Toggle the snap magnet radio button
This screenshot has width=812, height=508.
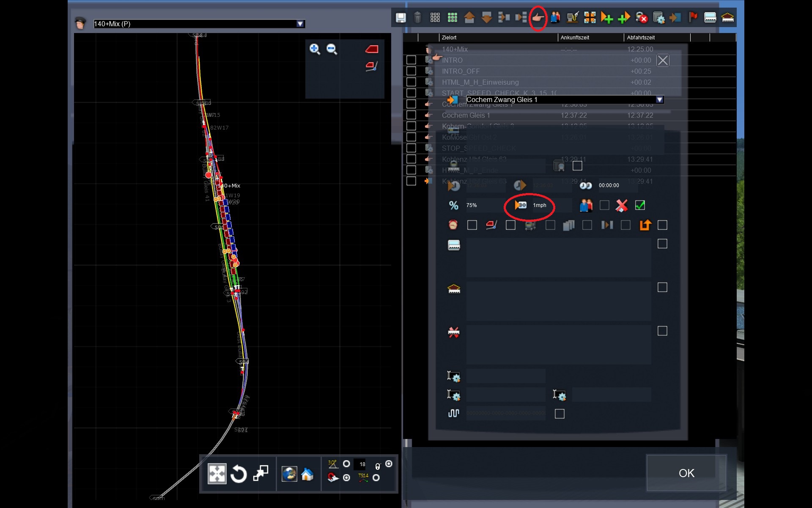346,478
